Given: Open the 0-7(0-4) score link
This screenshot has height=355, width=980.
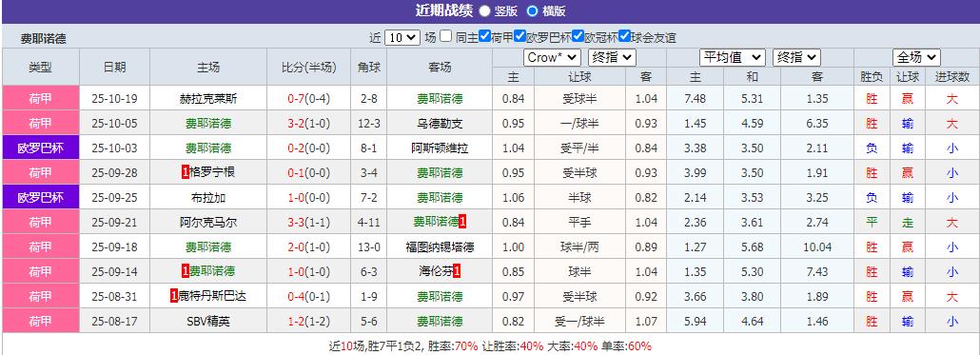Looking at the screenshot, I should (x=310, y=99).
